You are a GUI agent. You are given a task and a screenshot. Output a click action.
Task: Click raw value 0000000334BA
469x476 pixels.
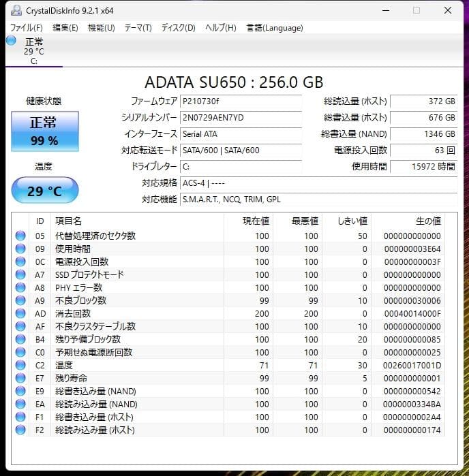pyautogui.click(x=412, y=404)
